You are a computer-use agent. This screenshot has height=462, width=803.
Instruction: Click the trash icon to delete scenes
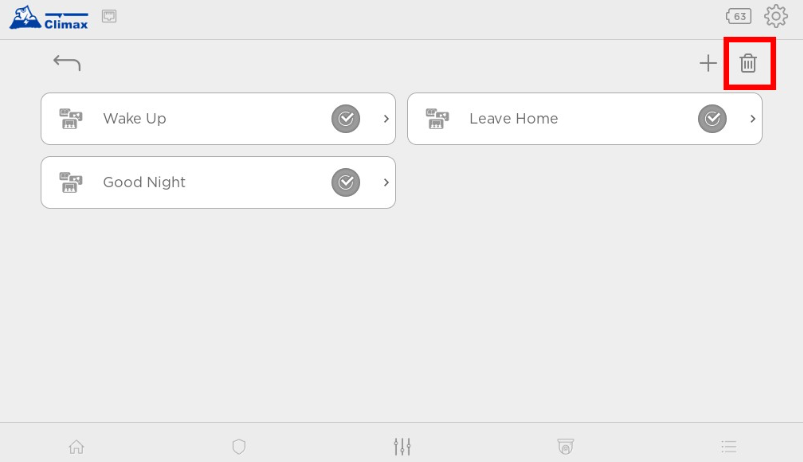pyautogui.click(x=748, y=64)
